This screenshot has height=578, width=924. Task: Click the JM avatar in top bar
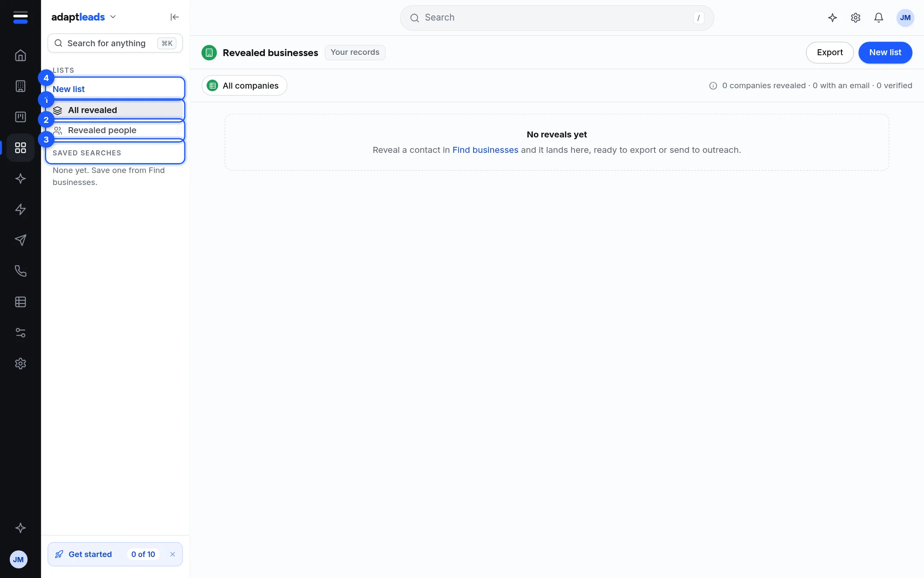point(905,18)
